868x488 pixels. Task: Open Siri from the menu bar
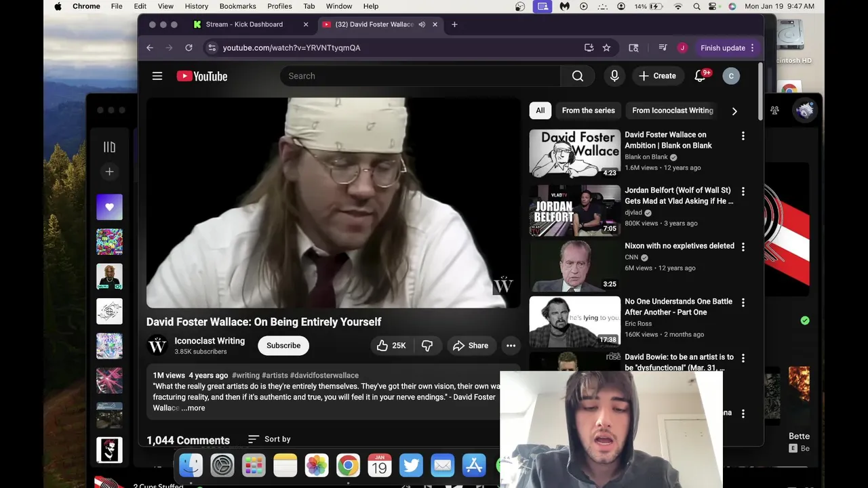[732, 6]
